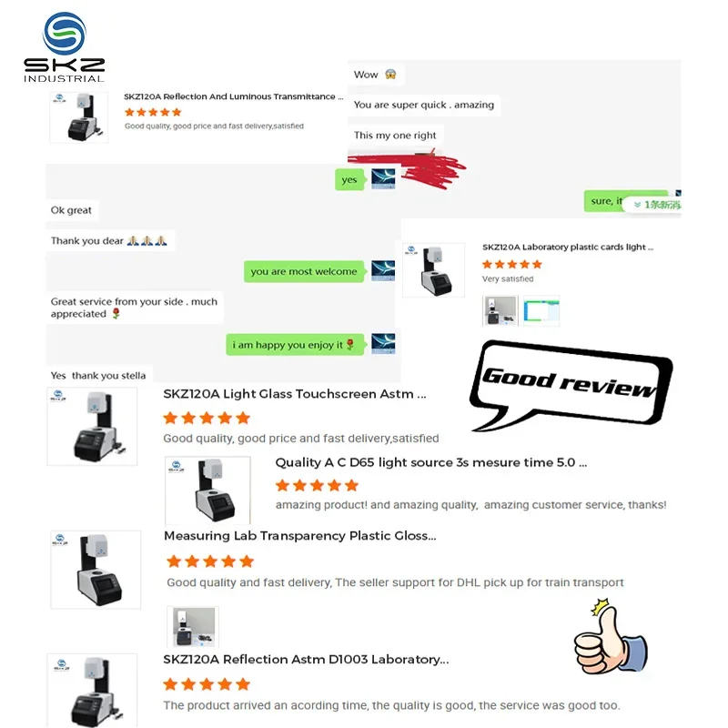
Task: Open review photo below DHL pick up comment
Action: pos(193,627)
